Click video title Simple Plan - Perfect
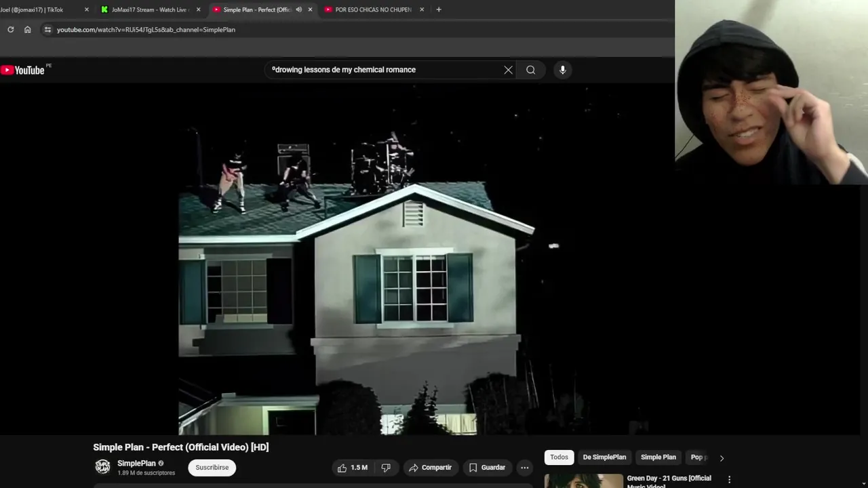Image resolution: width=868 pixels, height=488 pixels. click(181, 447)
